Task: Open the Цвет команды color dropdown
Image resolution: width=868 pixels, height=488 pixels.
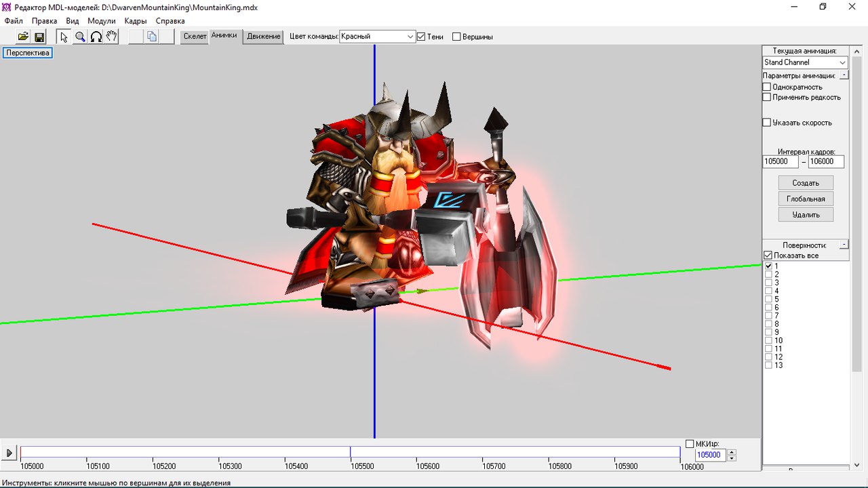Action: coord(377,37)
